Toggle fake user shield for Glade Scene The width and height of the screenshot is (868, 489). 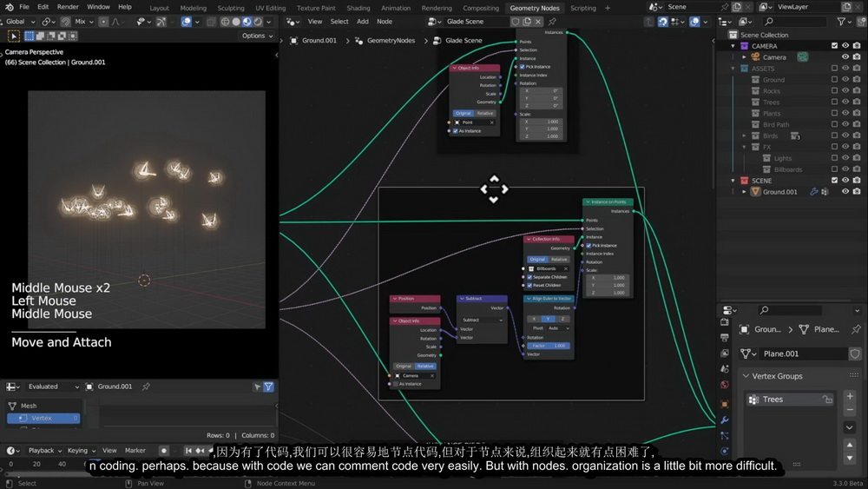516,22
